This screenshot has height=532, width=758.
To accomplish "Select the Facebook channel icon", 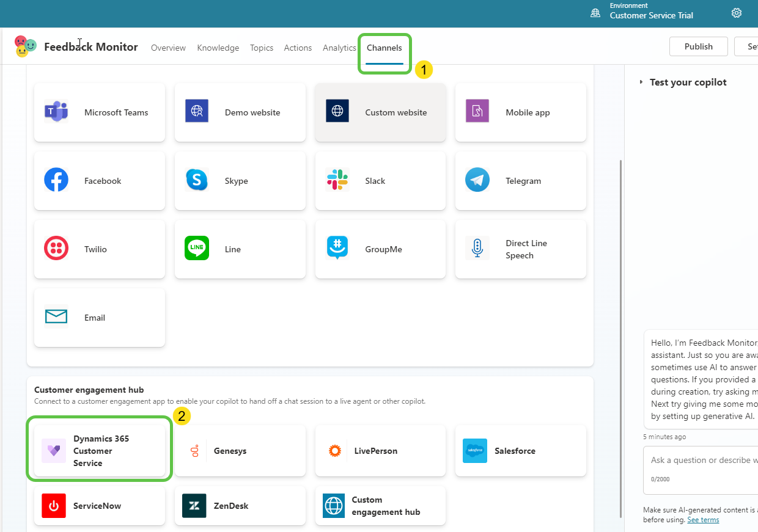I will click(56, 181).
